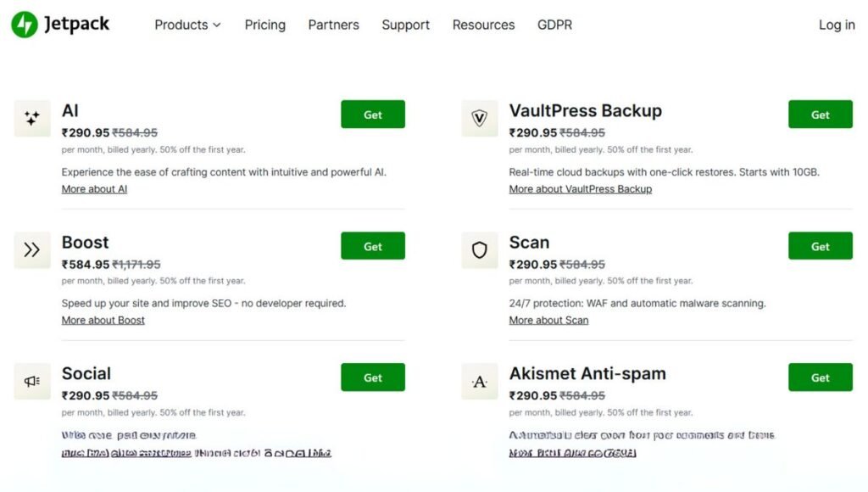The height and width of the screenshot is (492, 868).
Task: Click the Scan product heading
Action: tap(529, 243)
